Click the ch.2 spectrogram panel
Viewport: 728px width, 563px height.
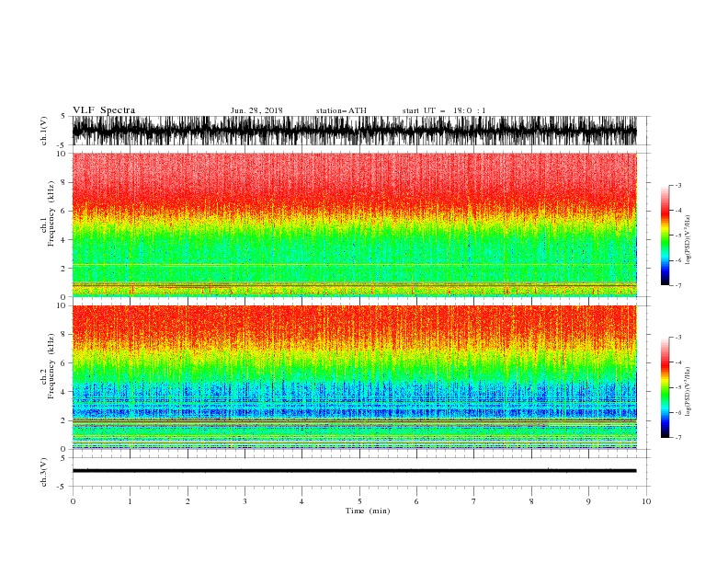(354, 377)
